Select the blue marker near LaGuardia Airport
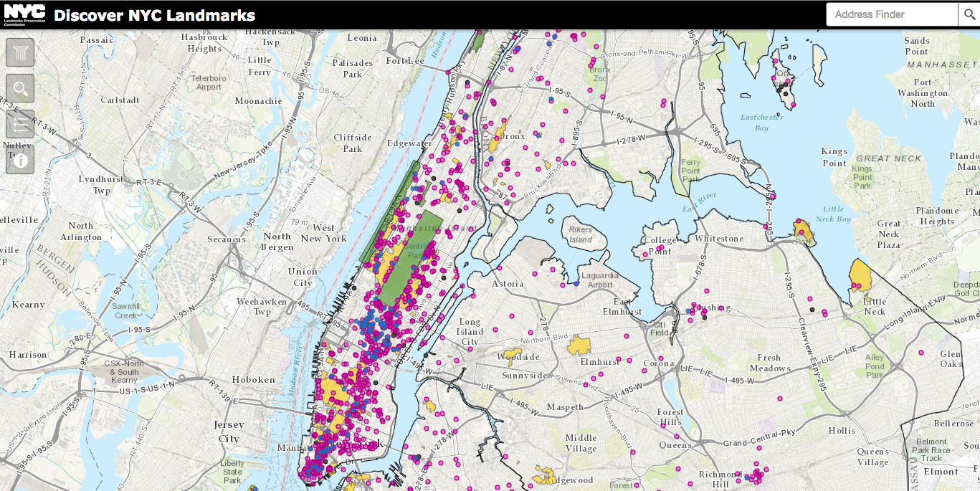Image resolution: width=980 pixels, height=491 pixels. pyautogui.click(x=577, y=283)
